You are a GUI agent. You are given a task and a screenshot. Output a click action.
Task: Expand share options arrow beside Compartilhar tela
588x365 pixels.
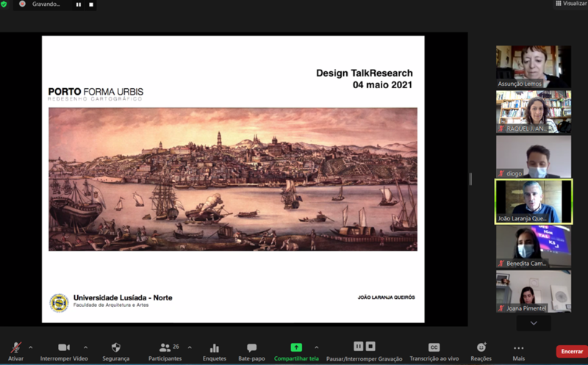[317, 348]
